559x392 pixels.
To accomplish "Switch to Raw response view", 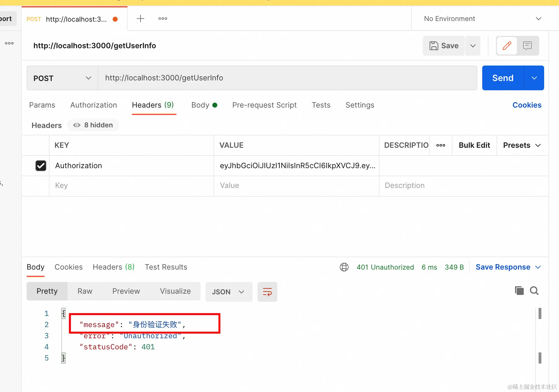I will click(85, 291).
